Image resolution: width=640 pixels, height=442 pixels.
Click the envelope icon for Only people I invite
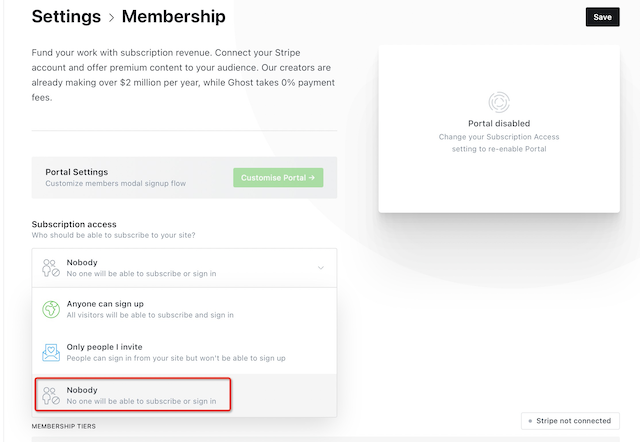(x=51, y=352)
